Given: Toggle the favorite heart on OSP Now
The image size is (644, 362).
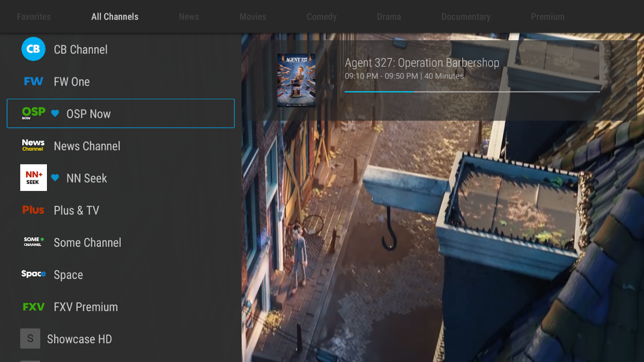Looking at the screenshot, I should tap(55, 114).
